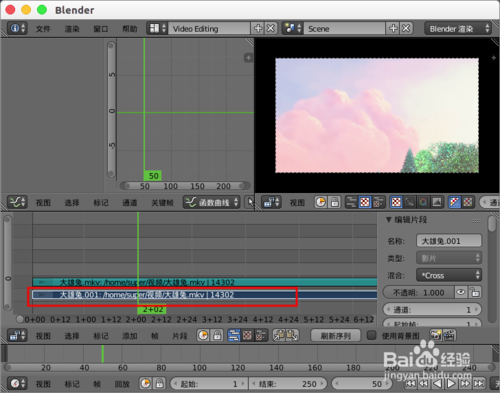Switch sequencer editor to sequencer-and-preview view
Screen dimensions: 500x393
(x=261, y=335)
